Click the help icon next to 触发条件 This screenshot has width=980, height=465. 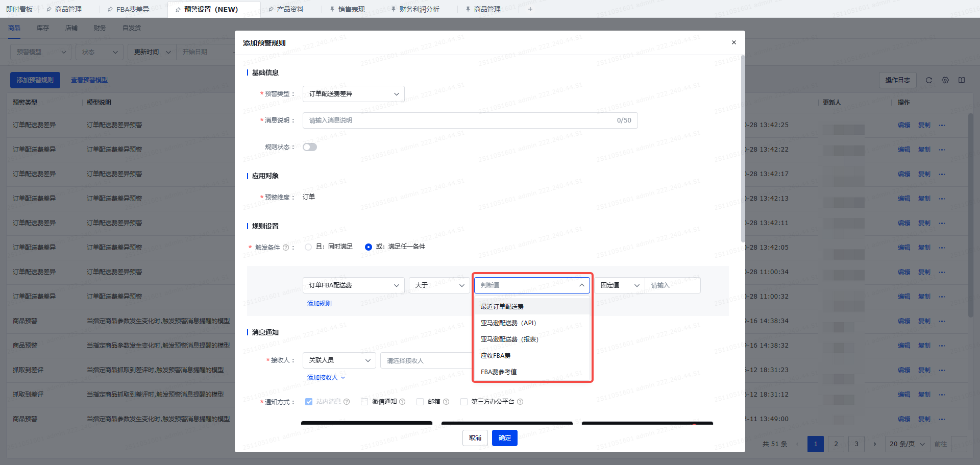286,248
